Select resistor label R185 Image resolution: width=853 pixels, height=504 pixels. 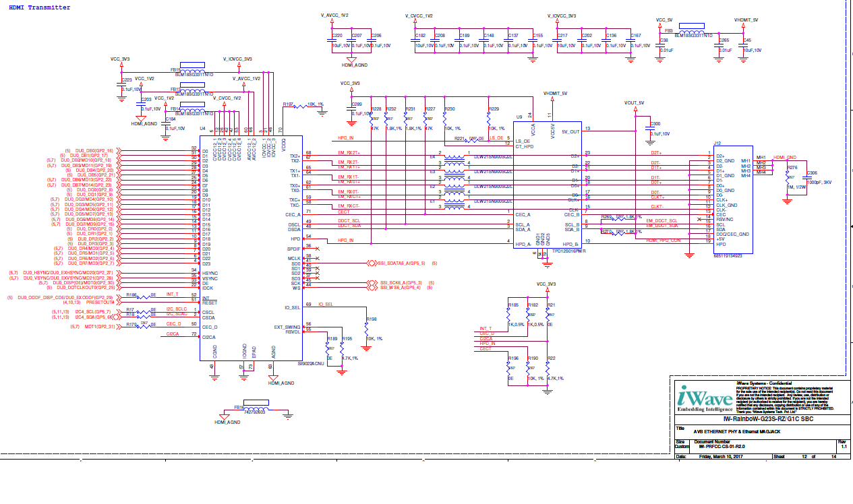[x=514, y=305]
